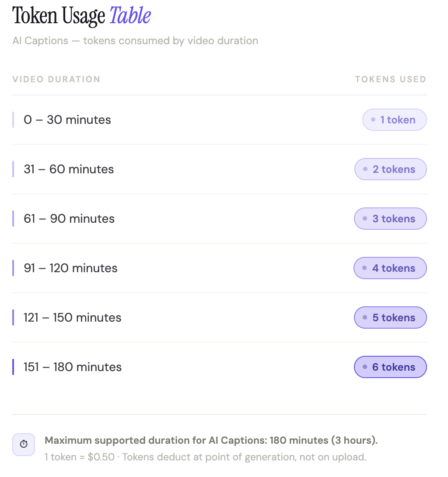Click the '0 – 30 minutes' row label
The width and height of the screenshot is (448, 477).
(x=67, y=120)
